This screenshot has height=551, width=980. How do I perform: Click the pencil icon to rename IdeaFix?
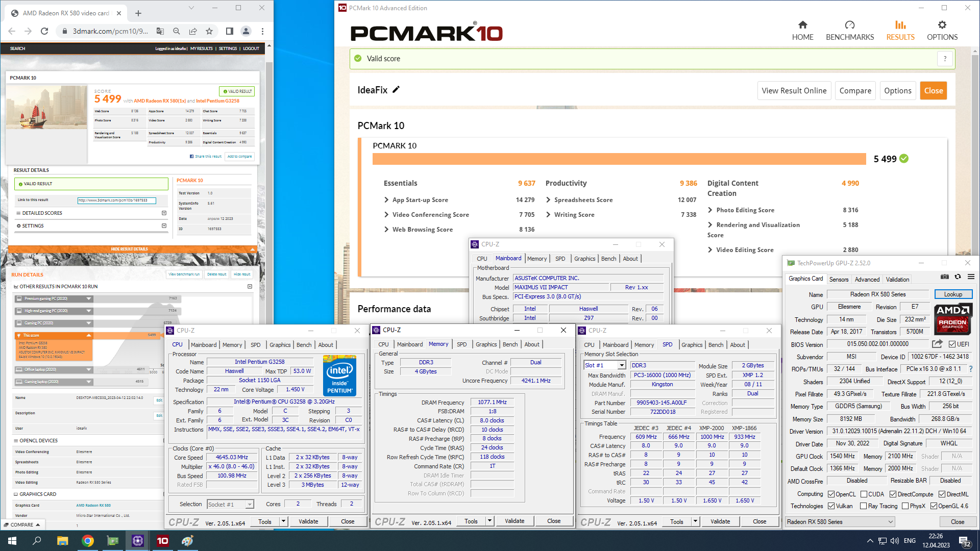396,90
